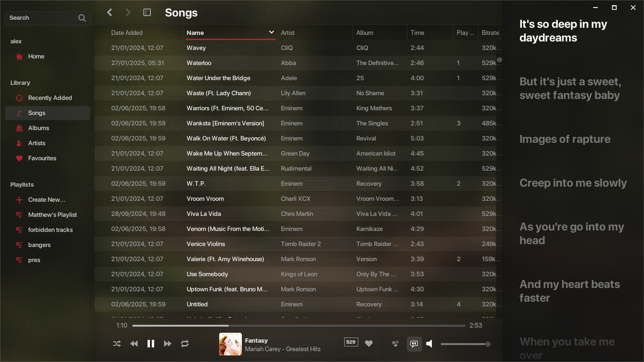Jump to lyric 'And my heart beats faster'
Image resolution: width=644 pixels, height=362 pixels.
pyautogui.click(x=570, y=291)
